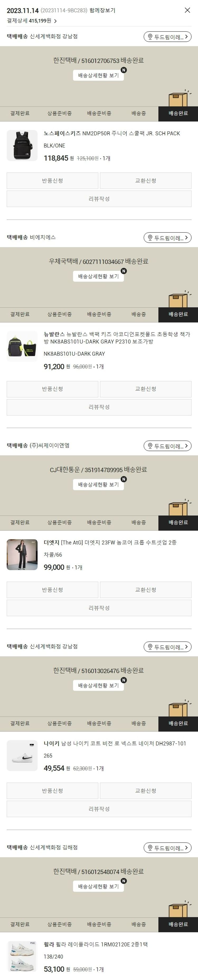Image resolution: width=198 pixels, height=980 pixels.
Task: Expand payment details 415,199원 chevron
Action: point(55,21)
